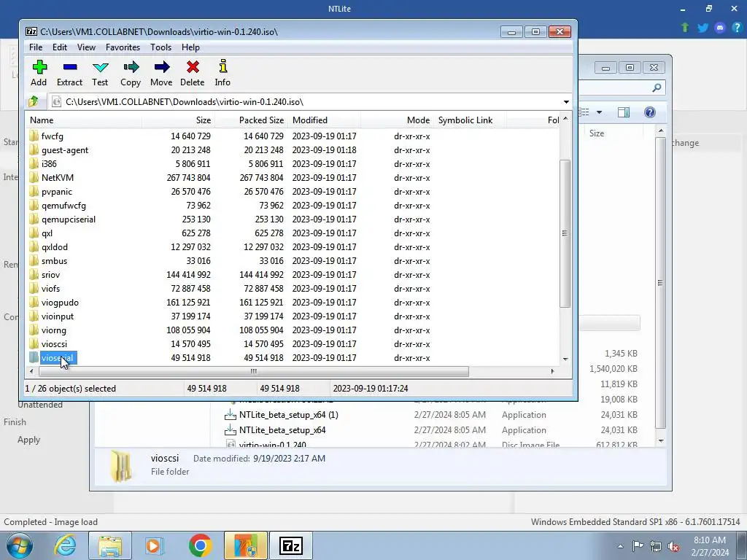The image size is (747, 560).
Task: Run Test on the selected archive item
Action: click(100, 73)
